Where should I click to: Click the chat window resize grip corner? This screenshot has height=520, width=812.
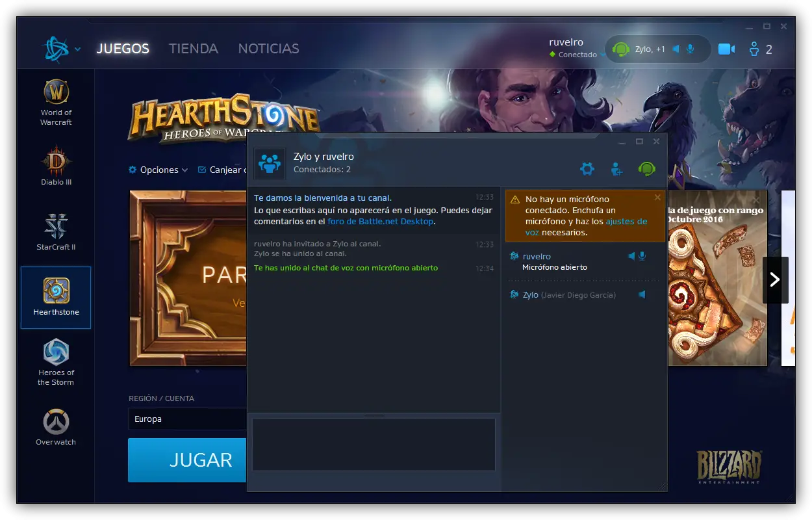tap(662, 486)
